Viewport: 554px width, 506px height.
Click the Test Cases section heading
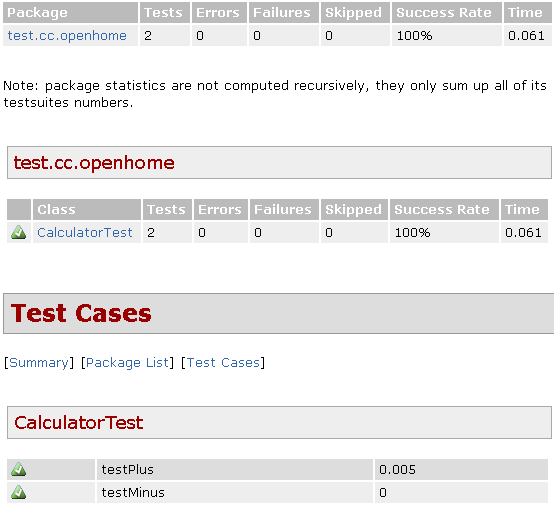coord(81,313)
